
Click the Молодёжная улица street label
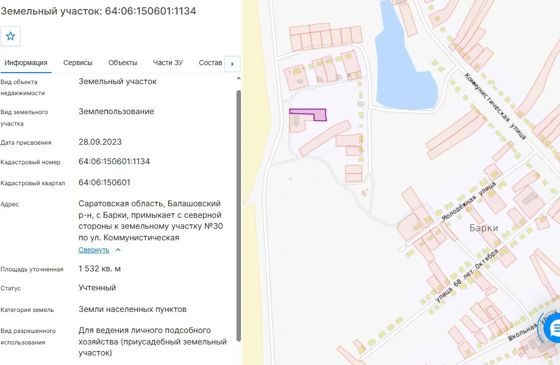pos(469,201)
